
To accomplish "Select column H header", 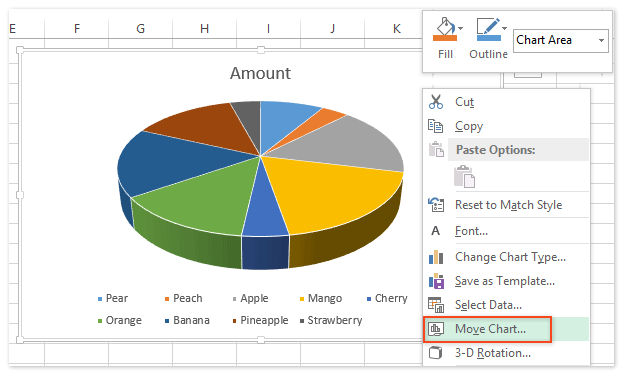I will pos(204,29).
